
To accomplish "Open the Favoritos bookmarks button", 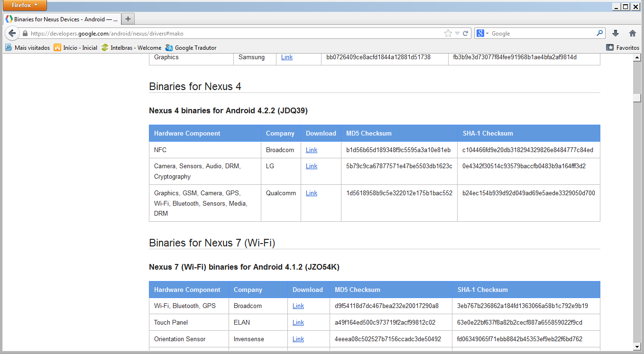I will (x=623, y=47).
